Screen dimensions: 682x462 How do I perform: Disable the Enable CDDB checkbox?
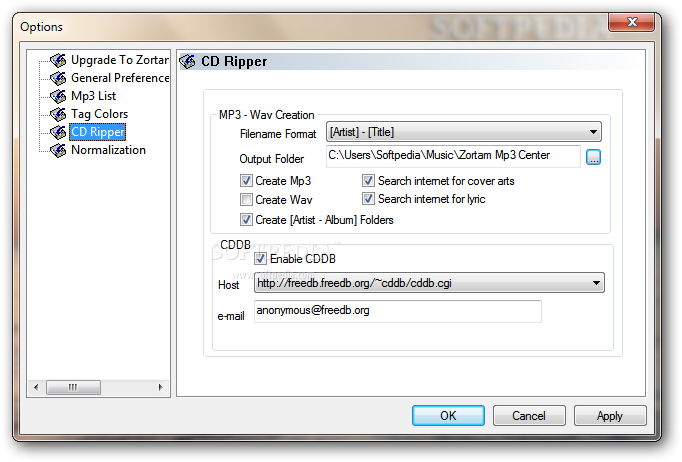(x=261, y=259)
